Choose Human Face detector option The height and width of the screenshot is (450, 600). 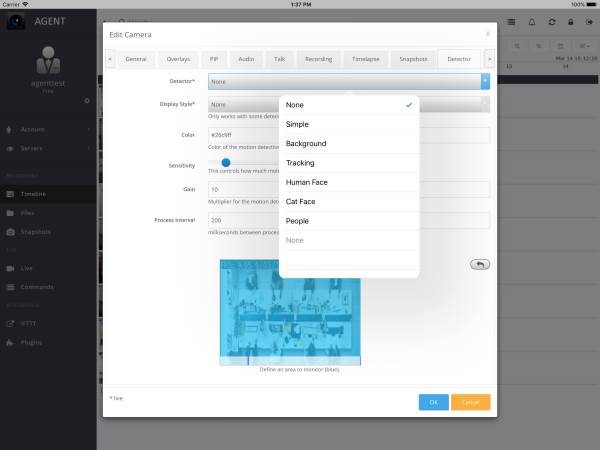point(349,183)
